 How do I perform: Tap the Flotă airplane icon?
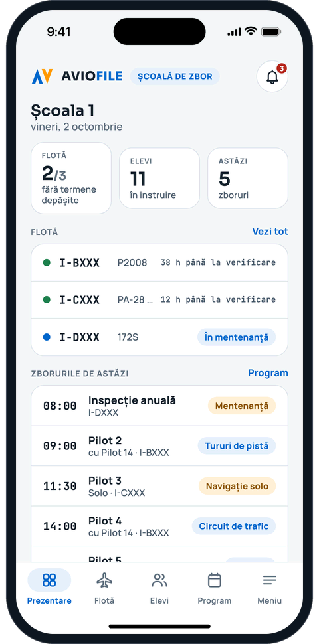pos(104,580)
